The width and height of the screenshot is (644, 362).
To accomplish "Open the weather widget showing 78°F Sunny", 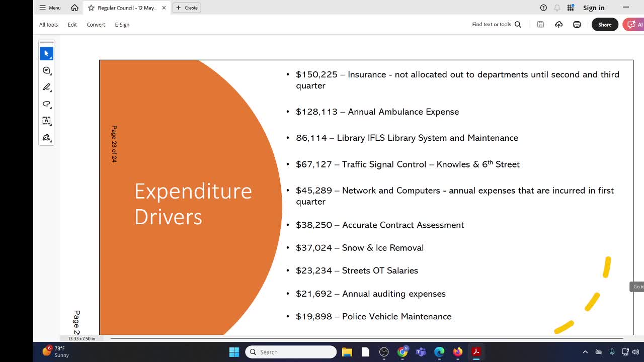I will pyautogui.click(x=56, y=351).
